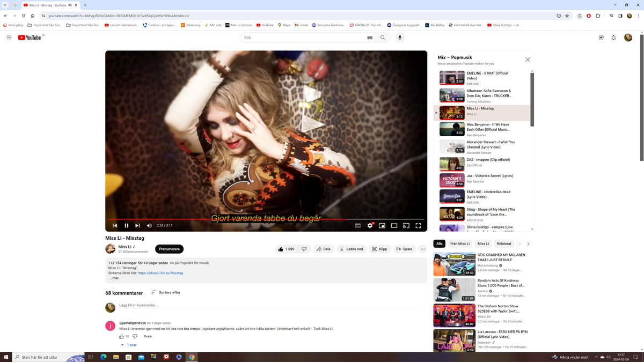The height and width of the screenshot is (362, 644).
Task: Open Miss Li channel avatar
Action: (111, 249)
